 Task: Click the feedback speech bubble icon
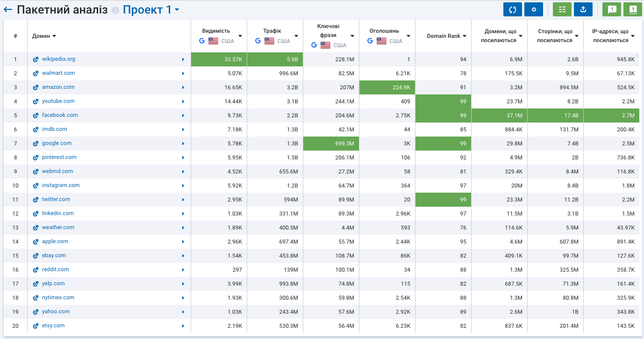coord(612,9)
